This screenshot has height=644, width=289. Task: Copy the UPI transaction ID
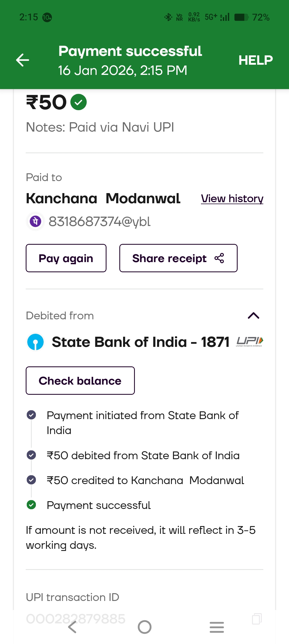click(257, 619)
